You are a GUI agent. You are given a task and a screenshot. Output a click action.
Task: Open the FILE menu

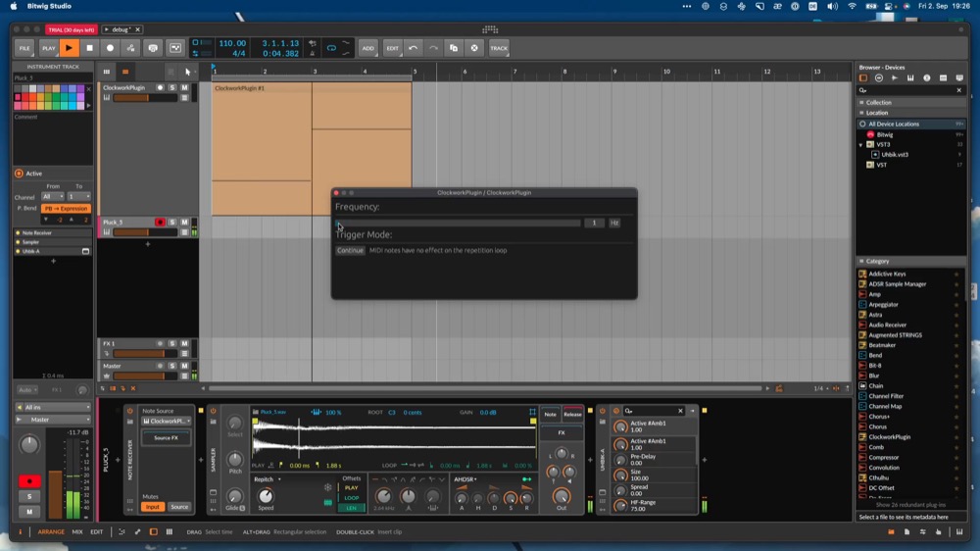coord(24,48)
